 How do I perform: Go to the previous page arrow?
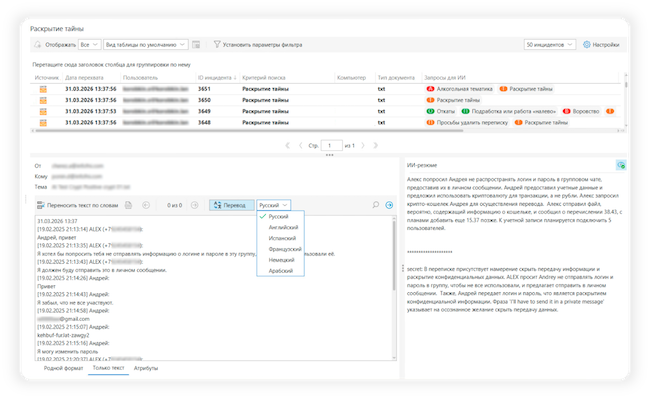(x=301, y=146)
